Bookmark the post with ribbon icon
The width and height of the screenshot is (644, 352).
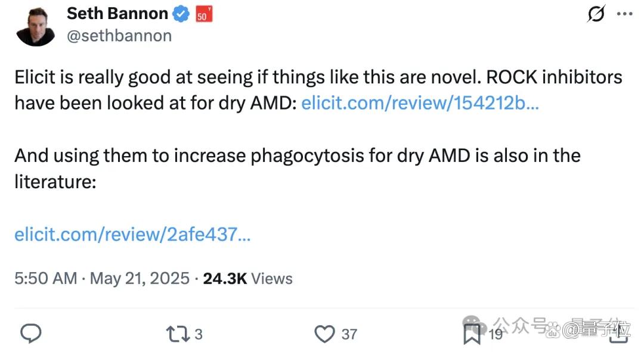click(472, 334)
